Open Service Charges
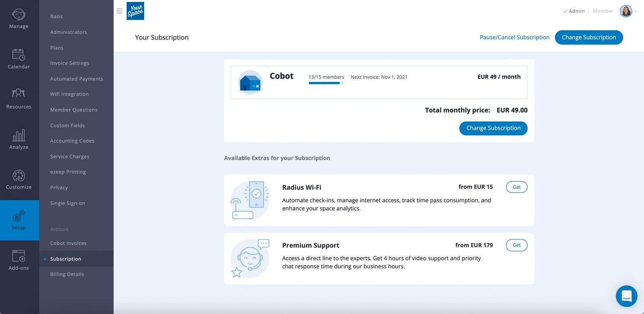The image size is (644, 314). click(70, 157)
